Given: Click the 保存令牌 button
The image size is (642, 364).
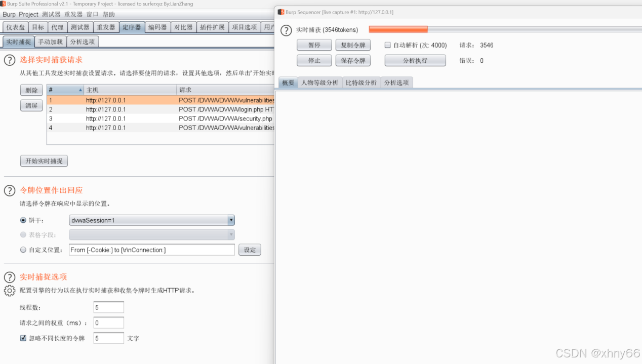Looking at the screenshot, I should (353, 61).
